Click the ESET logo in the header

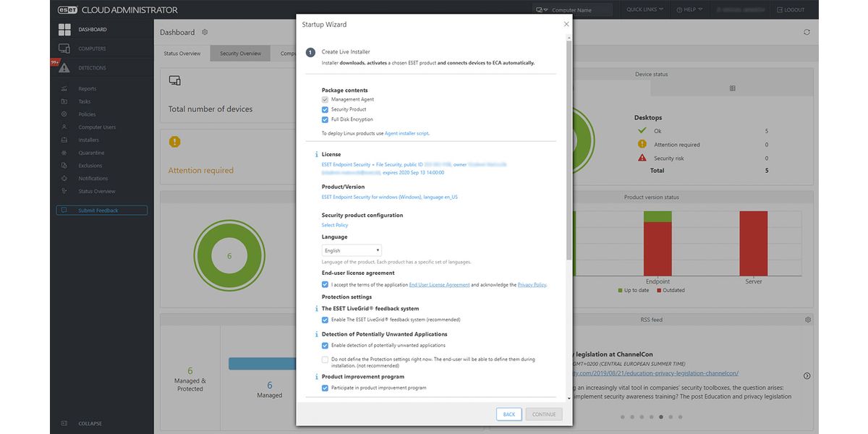(x=69, y=10)
